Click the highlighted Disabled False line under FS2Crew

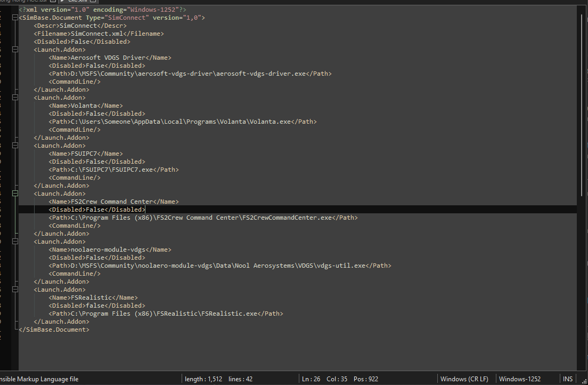click(x=97, y=209)
